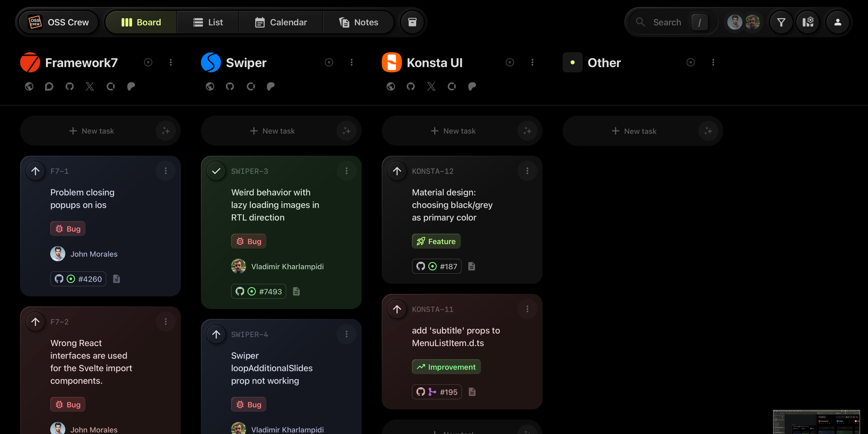Click Other column color dot swatch
The image size is (868, 434).
click(572, 62)
